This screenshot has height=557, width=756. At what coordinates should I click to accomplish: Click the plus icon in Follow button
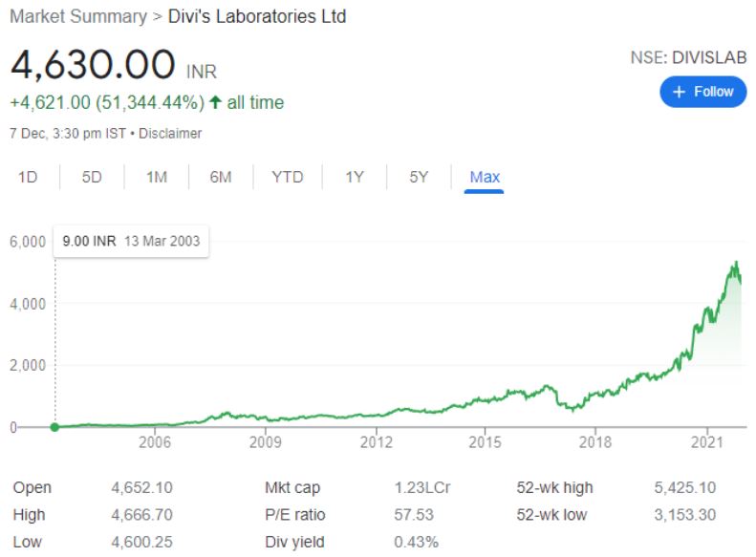tap(680, 92)
